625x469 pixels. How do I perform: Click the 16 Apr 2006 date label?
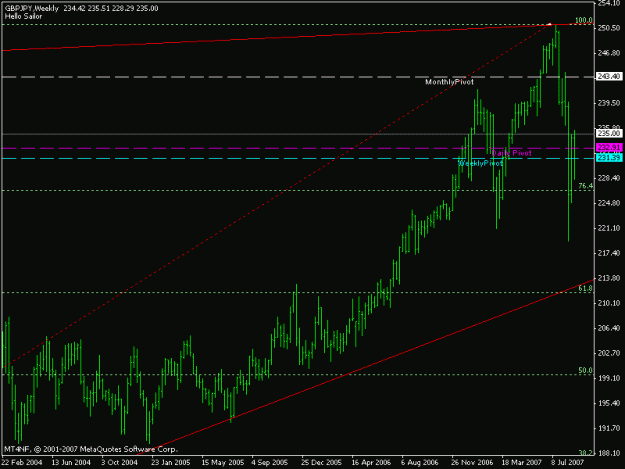[371, 463]
